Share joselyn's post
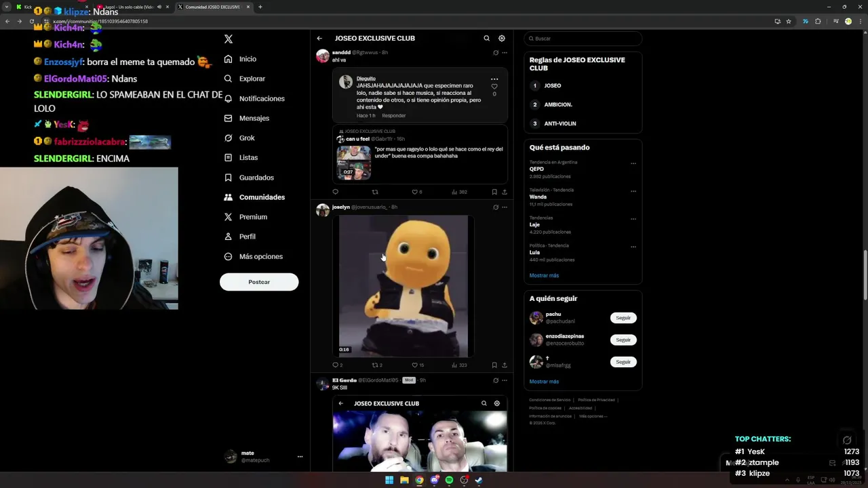The image size is (868, 488). pos(505,365)
